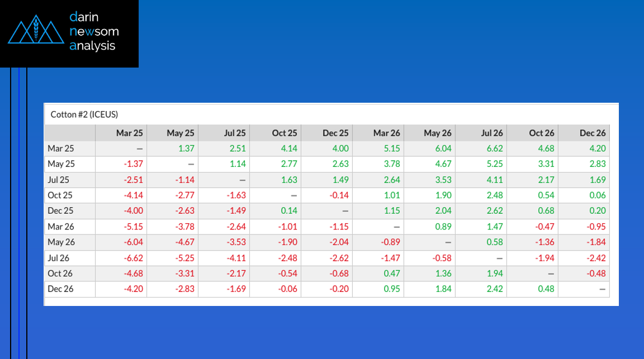The width and height of the screenshot is (644, 359).
Task: Select the red -0.14 cell in Oct 25 row
Action: pos(339,195)
